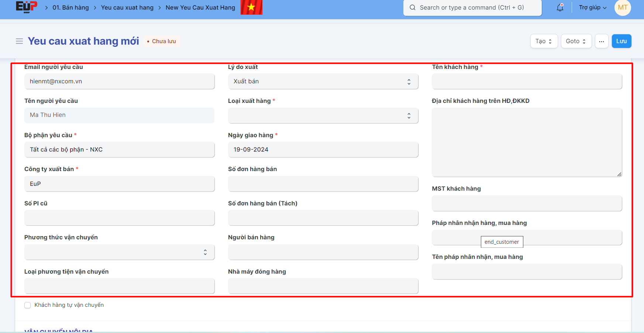Select the 01. Bán hàng breadcrumb
644x333 pixels.
coord(70,7)
